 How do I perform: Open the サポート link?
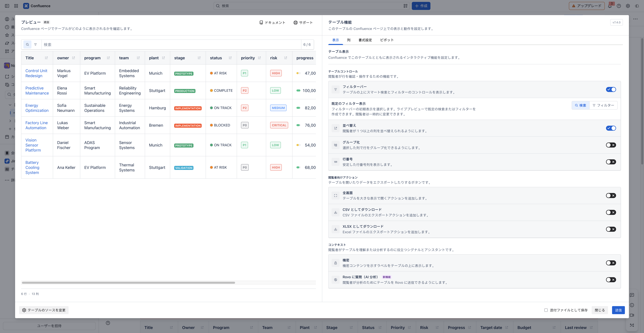coord(303,22)
